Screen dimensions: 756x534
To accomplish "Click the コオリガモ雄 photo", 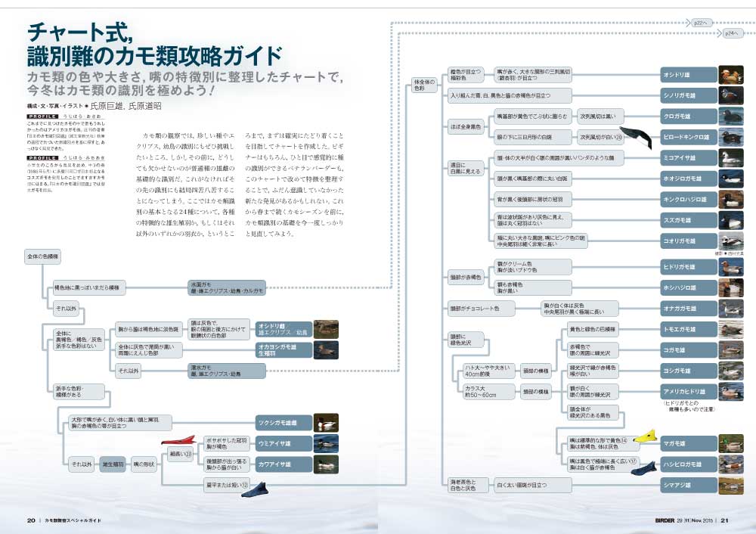I will [731, 241].
